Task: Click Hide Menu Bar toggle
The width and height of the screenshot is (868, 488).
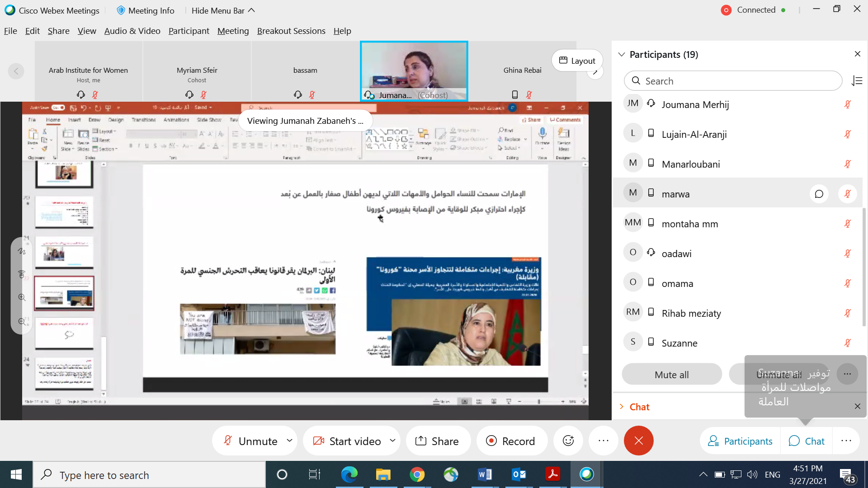Action: click(223, 10)
